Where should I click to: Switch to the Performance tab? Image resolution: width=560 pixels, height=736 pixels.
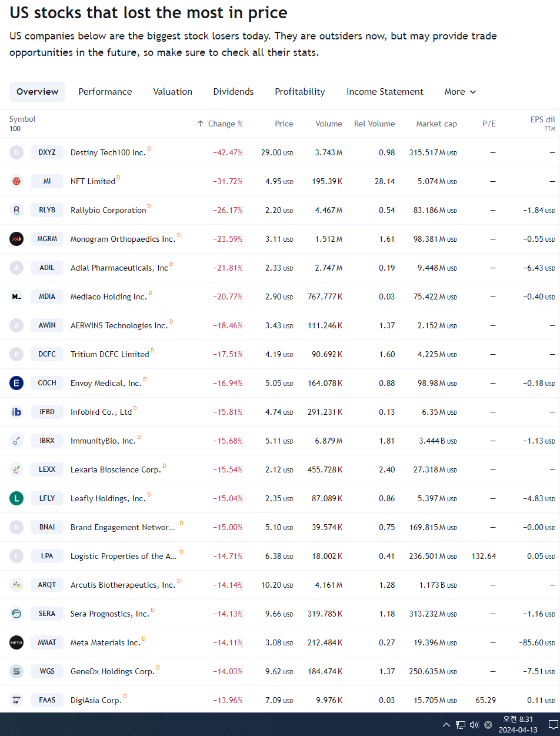[x=105, y=92]
